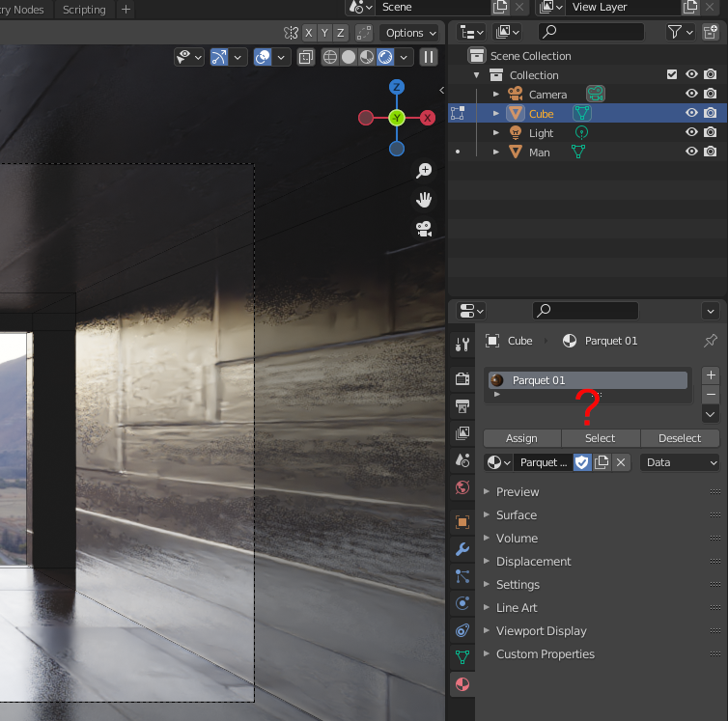Click the Z axis on the navigation gizmo

397,87
